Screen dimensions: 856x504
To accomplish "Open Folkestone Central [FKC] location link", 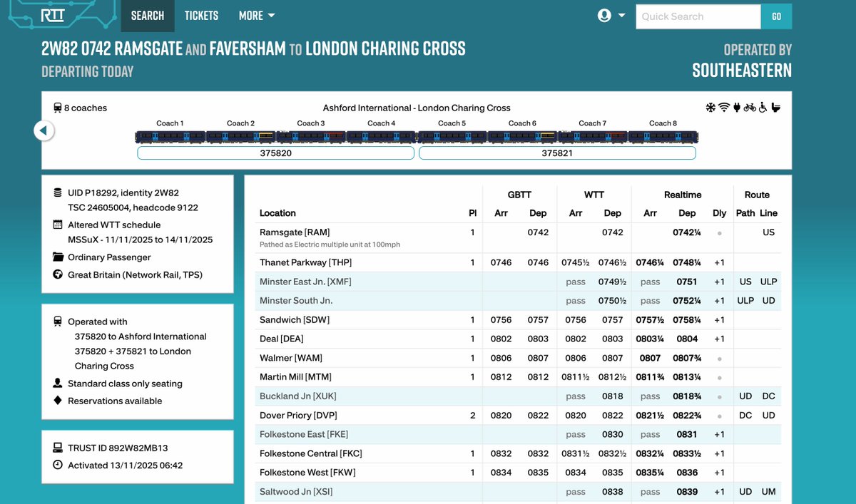I will [x=312, y=453].
